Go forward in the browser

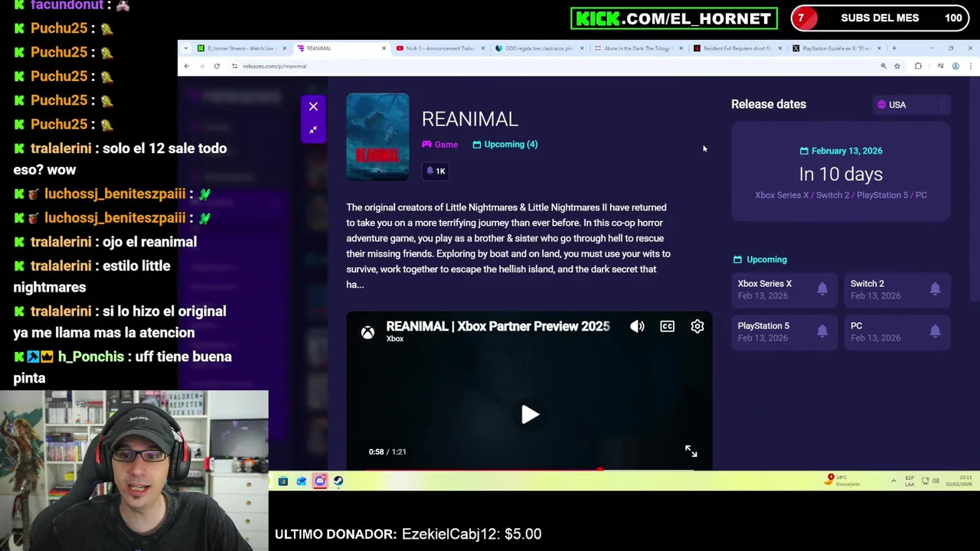point(201,67)
